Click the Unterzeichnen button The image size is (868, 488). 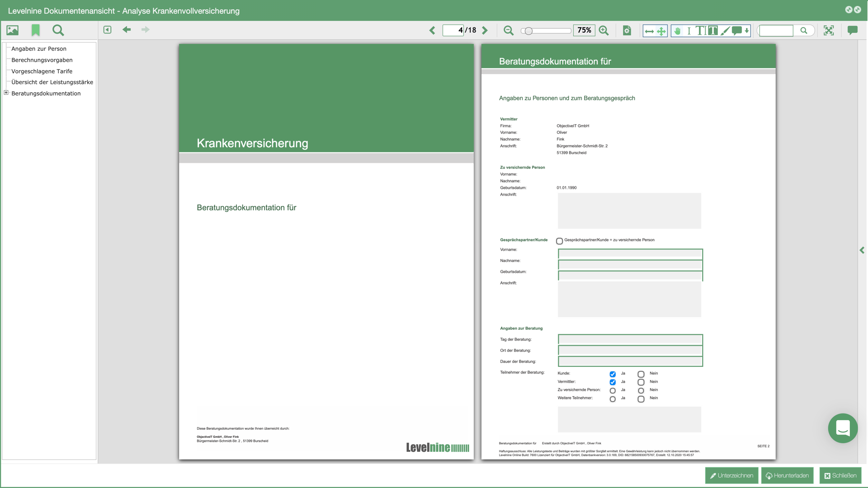[731, 476]
